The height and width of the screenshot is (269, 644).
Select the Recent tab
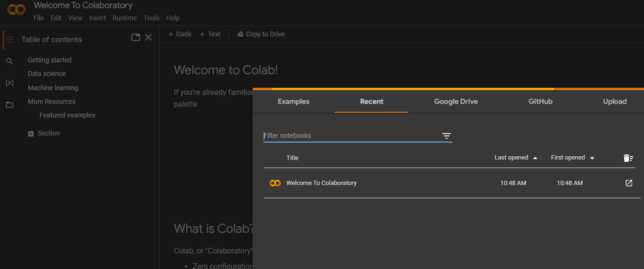(372, 101)
